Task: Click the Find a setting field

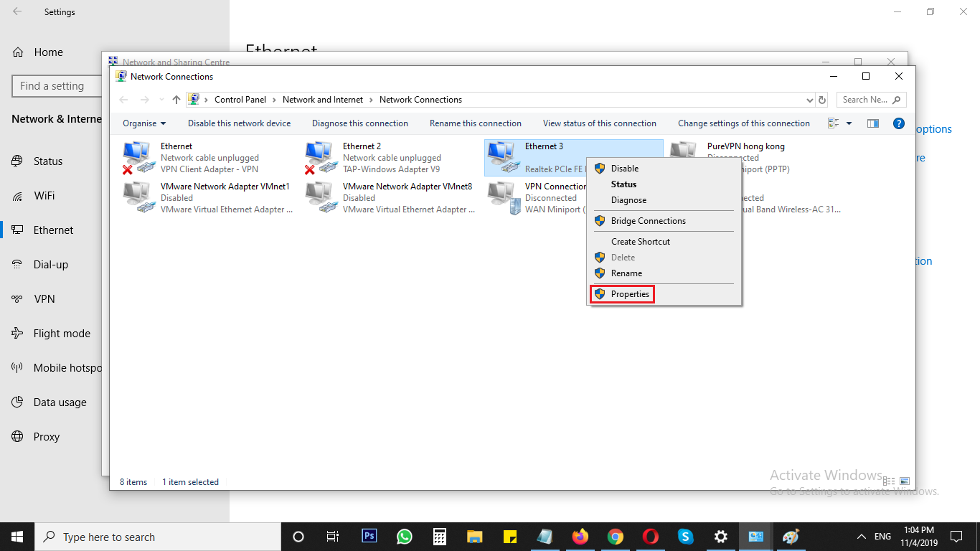Action: 57,86
